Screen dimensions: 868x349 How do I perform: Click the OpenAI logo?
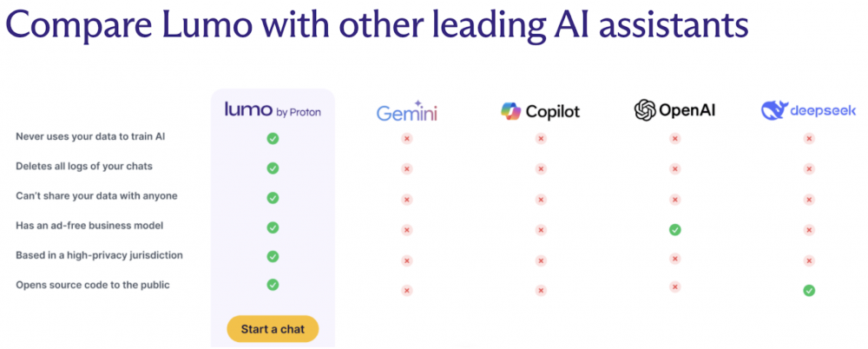click(x=674, y=110)
